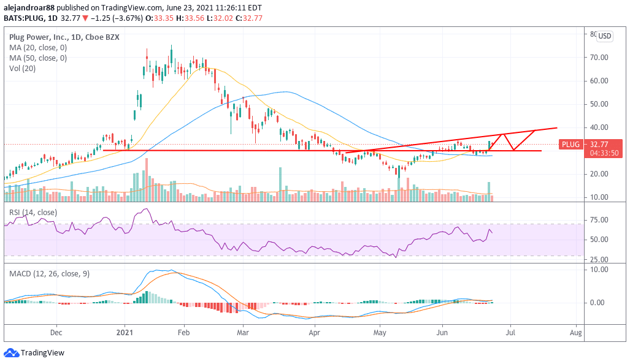
Task: Select the Plug Power, Inc. chart legend title
Action: 64,37
